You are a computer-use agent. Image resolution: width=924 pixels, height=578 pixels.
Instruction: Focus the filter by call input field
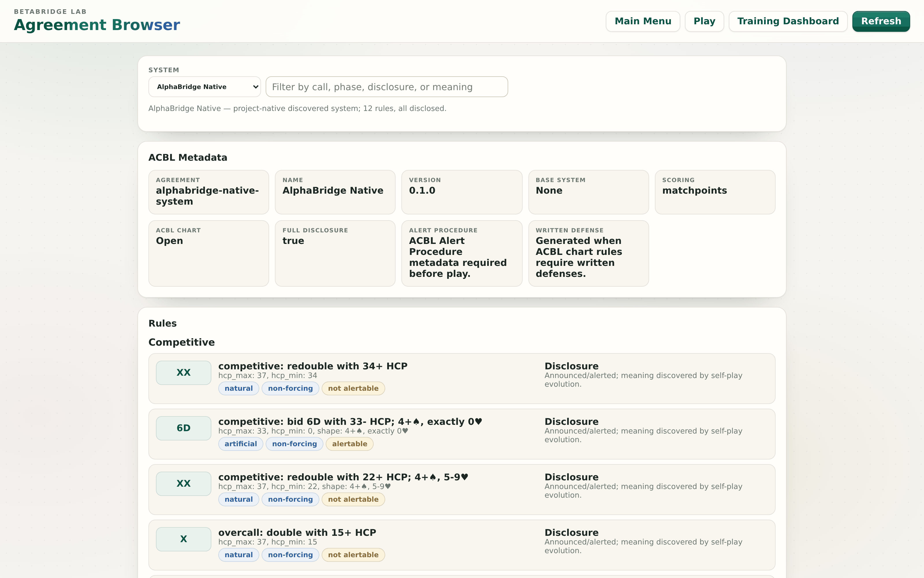[x=386, y=87]
